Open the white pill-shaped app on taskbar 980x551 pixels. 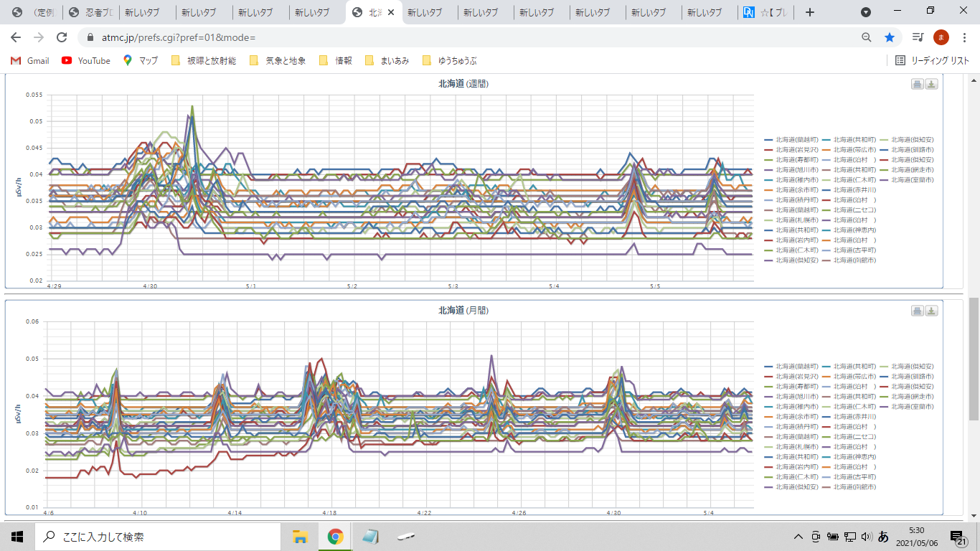pyautogui.click(x=405, y=537)
